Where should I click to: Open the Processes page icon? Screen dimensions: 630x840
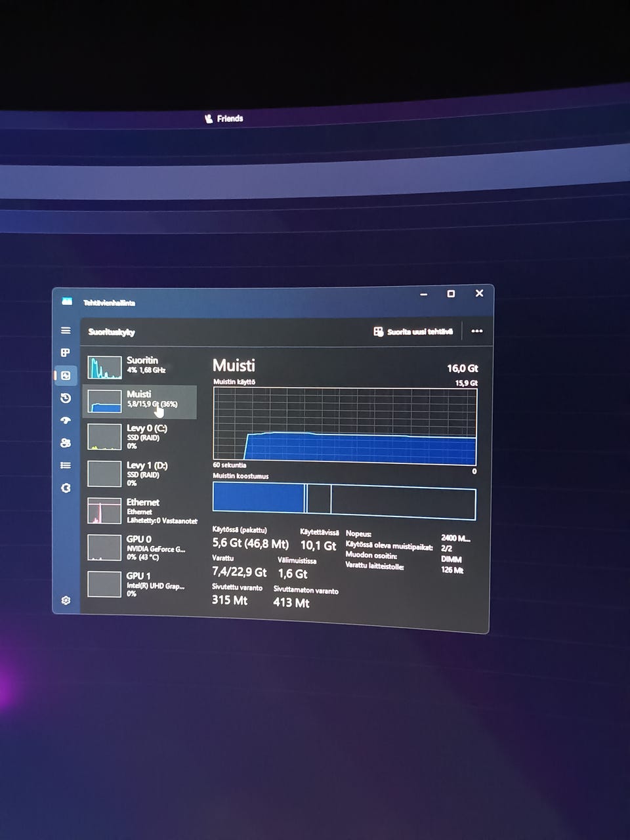tap(66, 353)
